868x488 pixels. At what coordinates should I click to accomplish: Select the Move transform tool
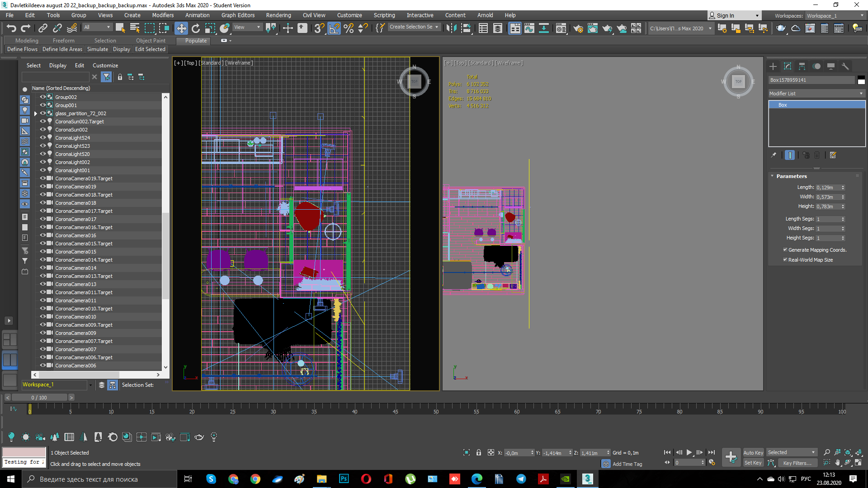(181, 28)
